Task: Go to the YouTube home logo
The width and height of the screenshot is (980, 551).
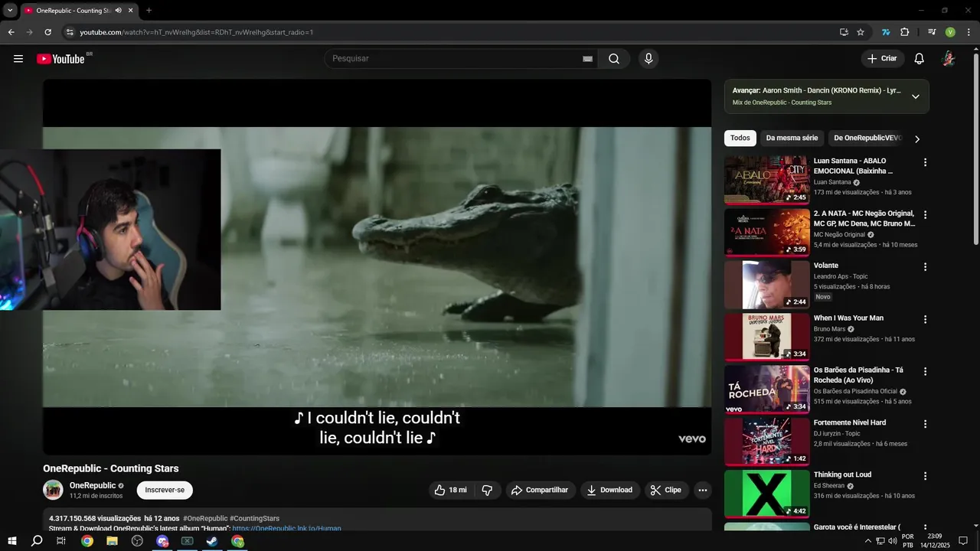Action: 60,59
